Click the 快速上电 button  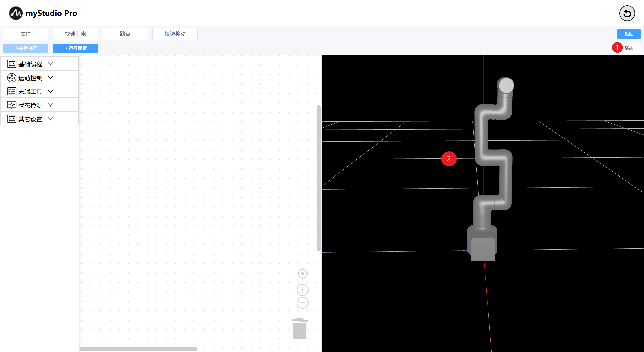pos(75,34)
